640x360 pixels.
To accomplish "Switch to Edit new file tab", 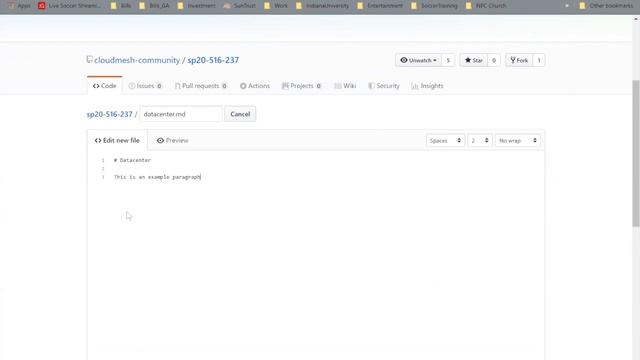I will pyautogui.click(x=117, y=140).
